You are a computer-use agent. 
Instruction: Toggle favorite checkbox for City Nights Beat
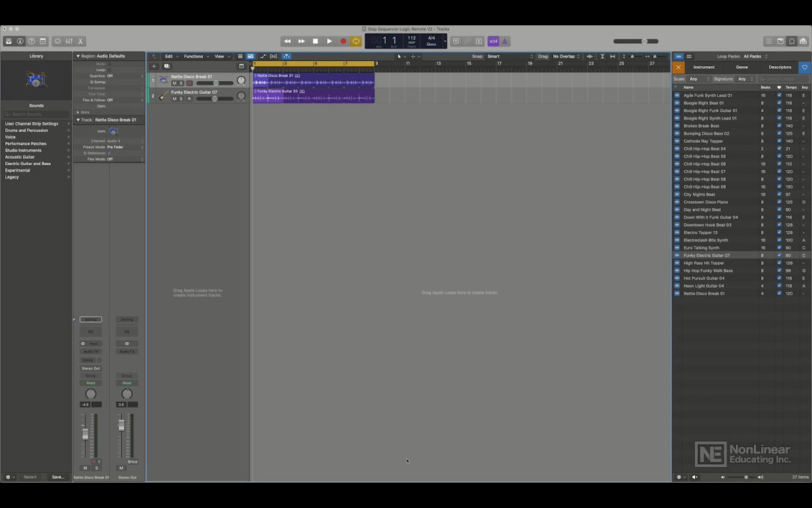tap(779, 194)
